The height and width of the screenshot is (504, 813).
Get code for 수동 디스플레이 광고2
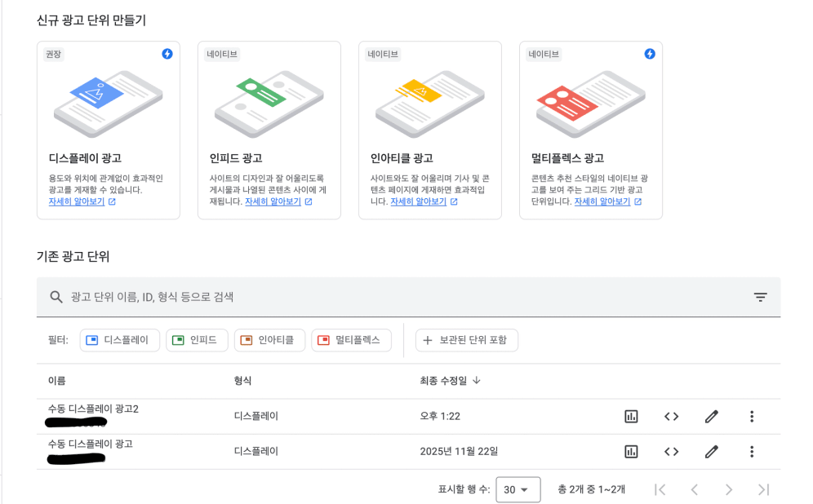[x=671, y=417]
